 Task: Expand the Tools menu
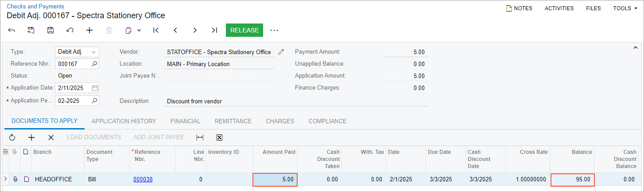(625, 8)
